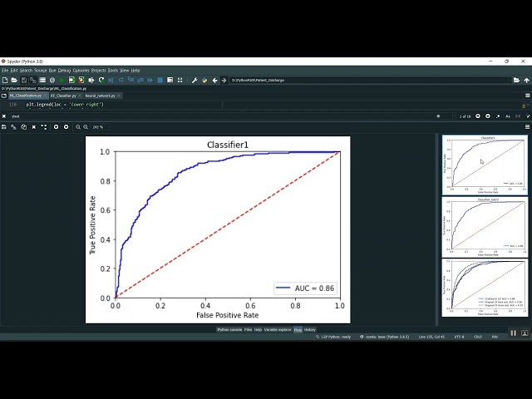Find next match arrow button

pyautogui.click(x=488, y=116)
